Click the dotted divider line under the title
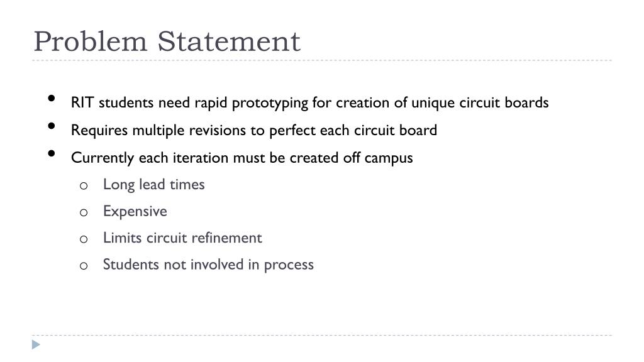 tap(322, 60)
